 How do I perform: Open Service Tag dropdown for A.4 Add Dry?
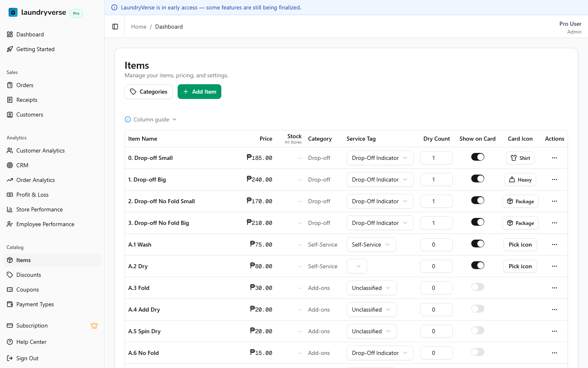(371, 310)
